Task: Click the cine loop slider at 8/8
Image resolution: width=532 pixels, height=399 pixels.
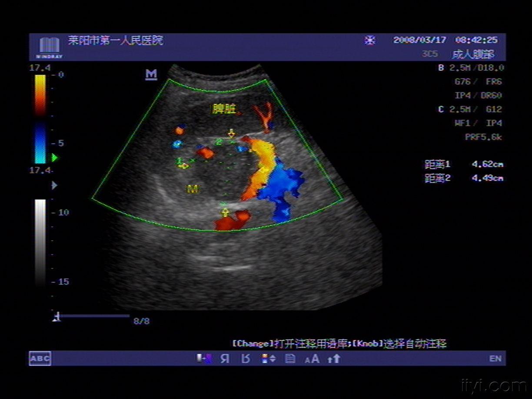Action: click(x=93, y=316)
